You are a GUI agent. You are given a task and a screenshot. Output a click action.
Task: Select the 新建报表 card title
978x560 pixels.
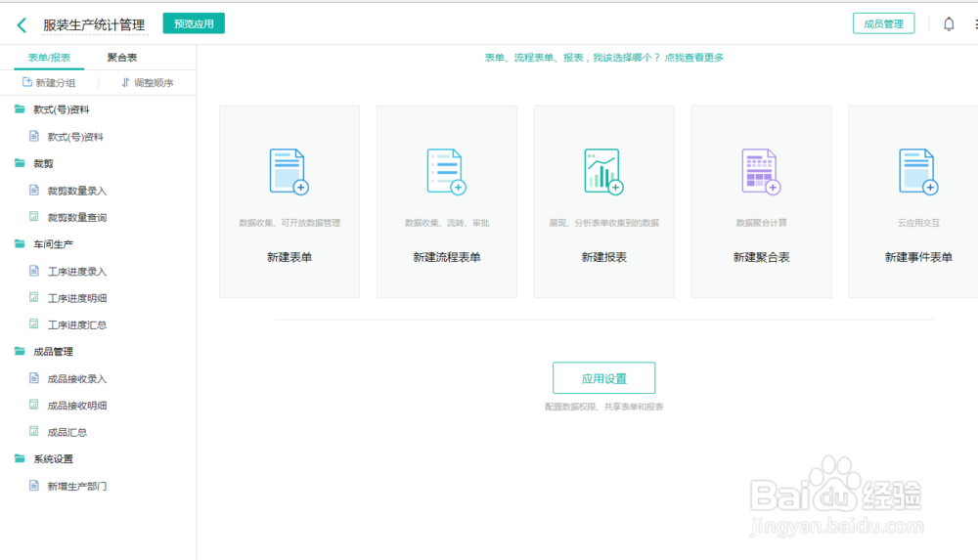pos(603,257)
